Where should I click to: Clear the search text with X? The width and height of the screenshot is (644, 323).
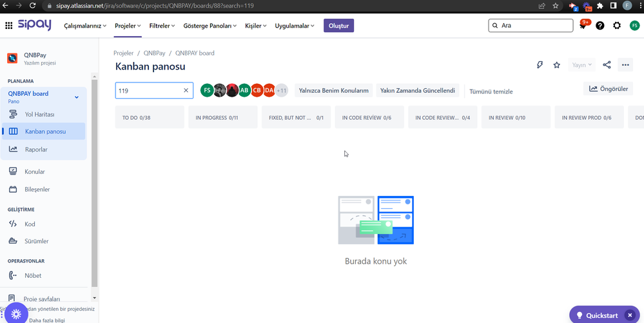click(186, 90)
